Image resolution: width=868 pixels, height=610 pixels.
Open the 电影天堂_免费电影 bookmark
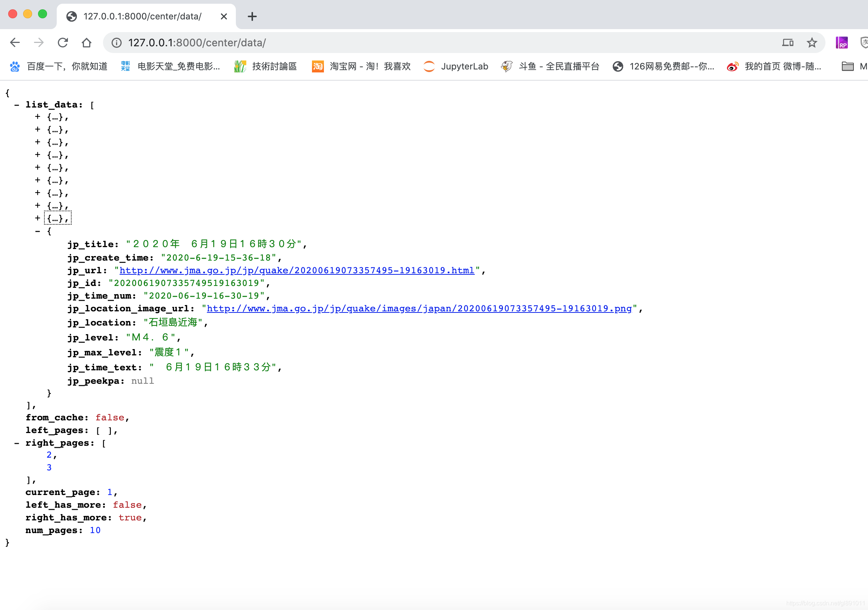tap(170, 66)
